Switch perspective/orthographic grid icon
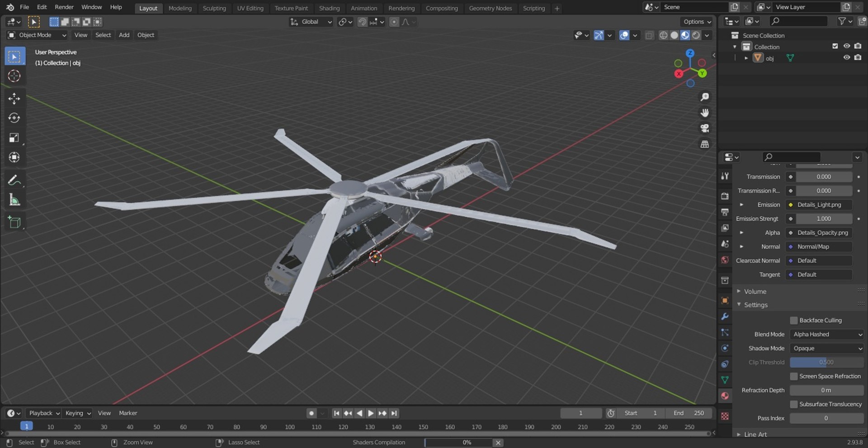 (704, 144)
